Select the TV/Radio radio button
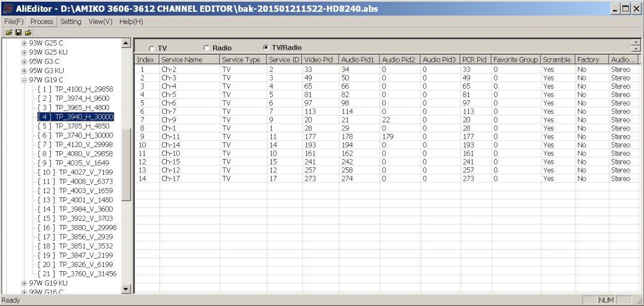This screenshot has width=644, height=306. pos(265,47)
